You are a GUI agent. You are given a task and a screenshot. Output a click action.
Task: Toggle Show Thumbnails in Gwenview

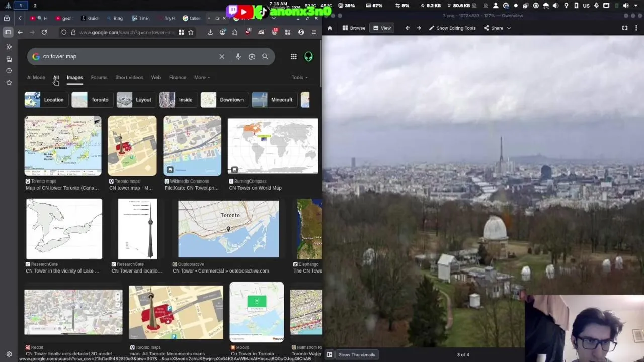(x=357, y=354)
